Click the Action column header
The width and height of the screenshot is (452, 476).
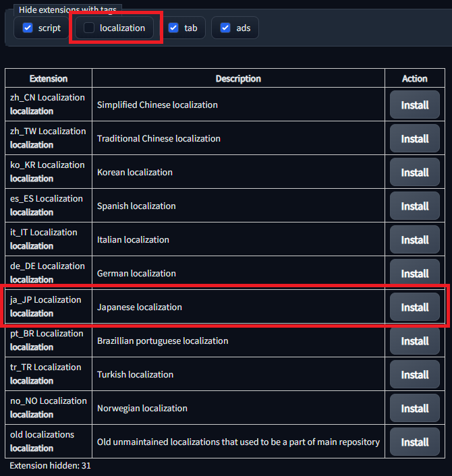[x=415, y=79]
